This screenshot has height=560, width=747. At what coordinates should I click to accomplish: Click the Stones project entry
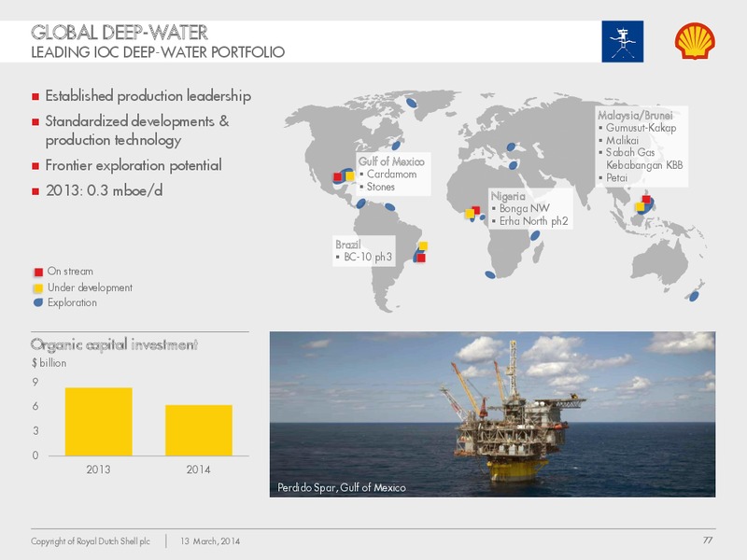[x=380, y=187]
